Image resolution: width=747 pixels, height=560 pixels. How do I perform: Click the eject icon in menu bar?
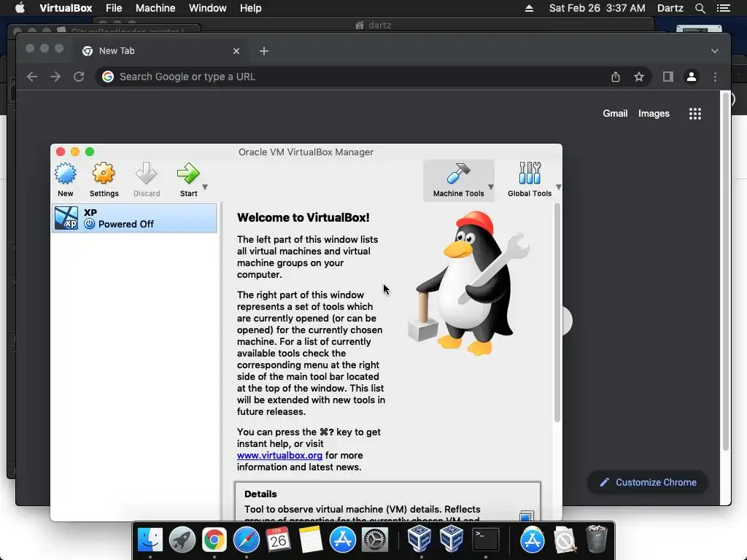530,8
